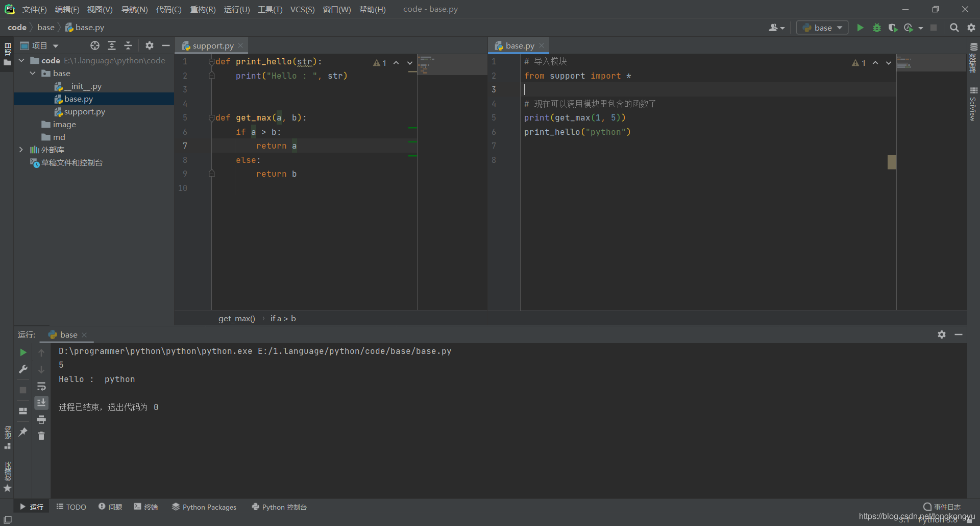The width and height of the screenshot is (980, 526).
Task: Open the 重构(R) menu
Action: click(x=203, y=9)
